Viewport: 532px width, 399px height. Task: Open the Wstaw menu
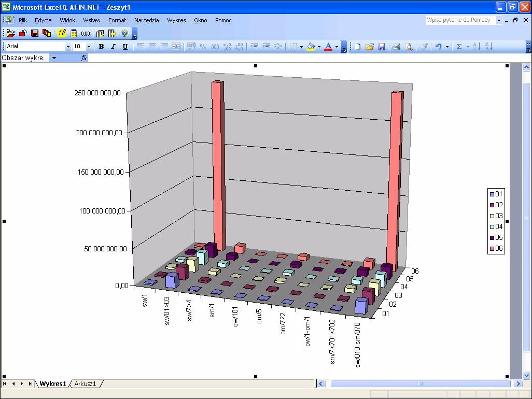(x=92, y=20)
